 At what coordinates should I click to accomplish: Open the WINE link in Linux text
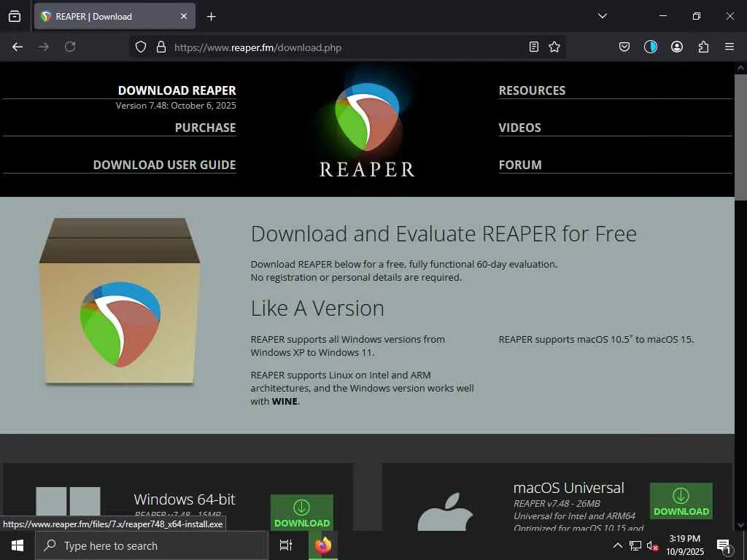click(285, 402)
